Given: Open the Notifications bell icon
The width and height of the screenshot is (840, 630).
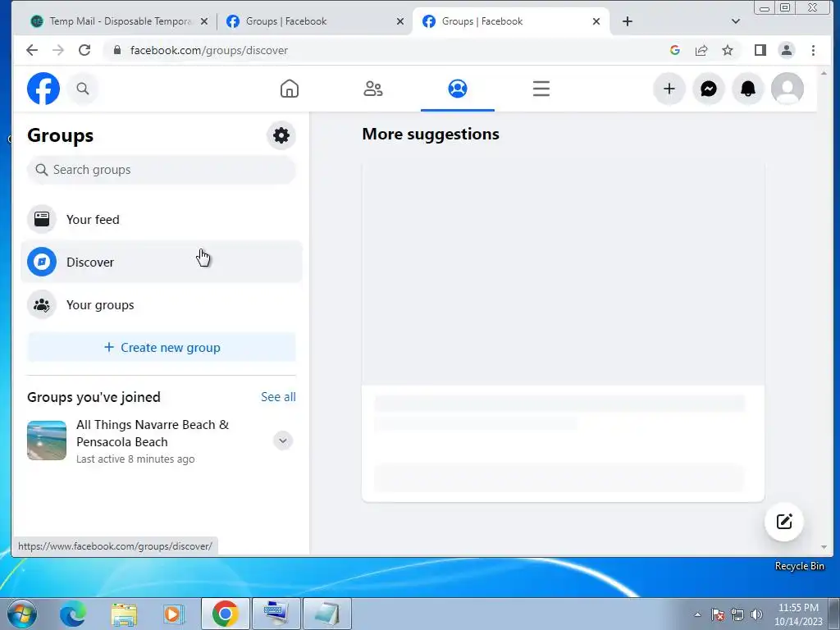Looking at the screenshot, I should (748, 89).
